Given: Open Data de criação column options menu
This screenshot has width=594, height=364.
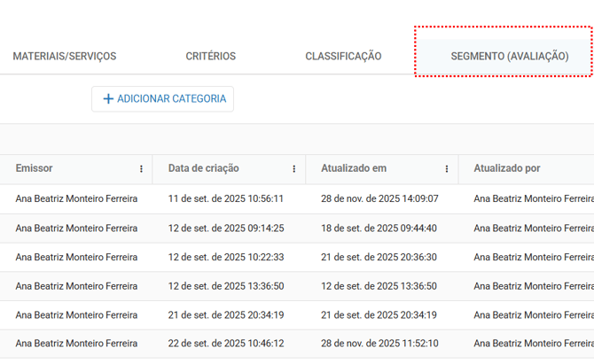Looking at the screenshot, I should coord(294,169).
